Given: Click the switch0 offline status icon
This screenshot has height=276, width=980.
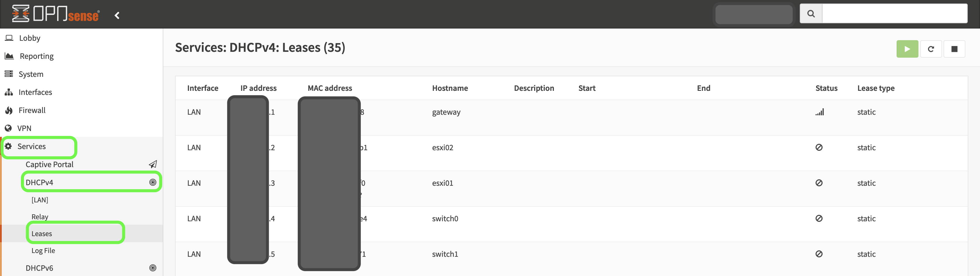Looking at the screenshot, I should click(x=819, y=218).
